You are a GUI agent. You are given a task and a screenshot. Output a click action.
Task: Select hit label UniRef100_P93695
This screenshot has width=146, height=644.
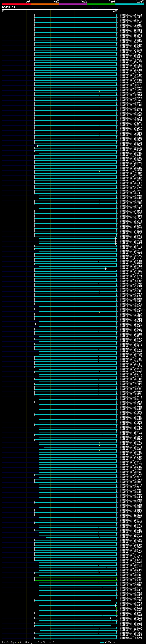pyautogui.click(x=131, y=510)
